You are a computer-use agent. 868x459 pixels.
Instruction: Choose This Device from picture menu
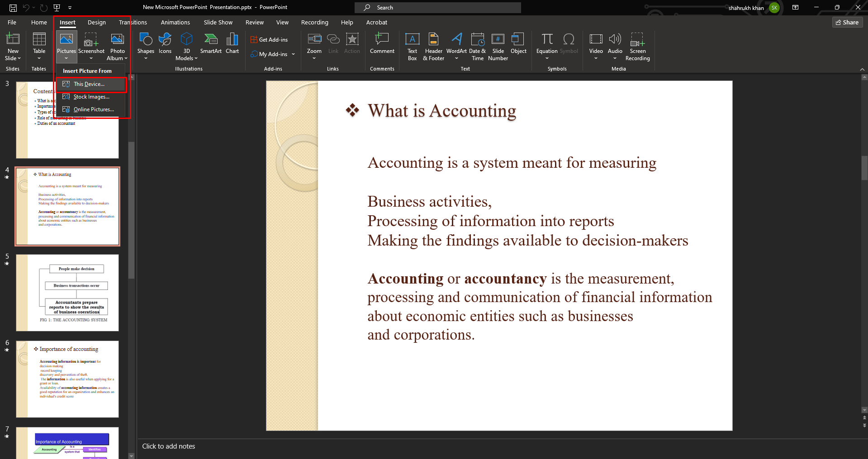point(89,84)
